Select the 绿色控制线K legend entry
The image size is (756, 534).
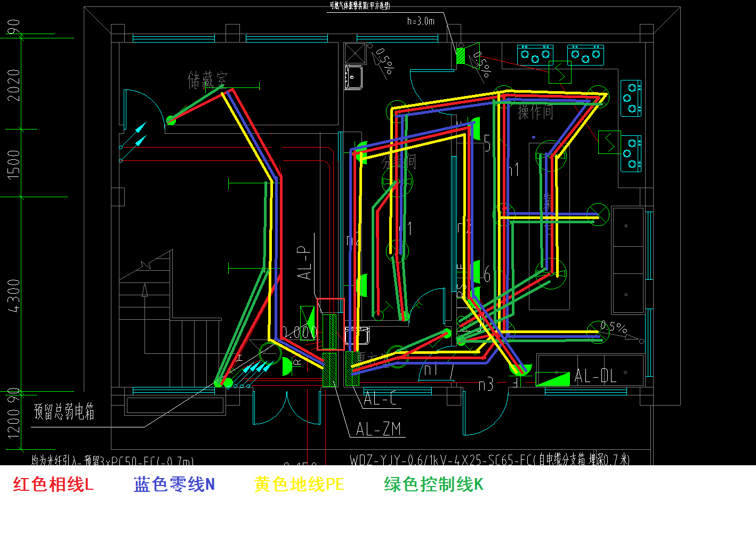pyautogui.click(x=433, y=484)
